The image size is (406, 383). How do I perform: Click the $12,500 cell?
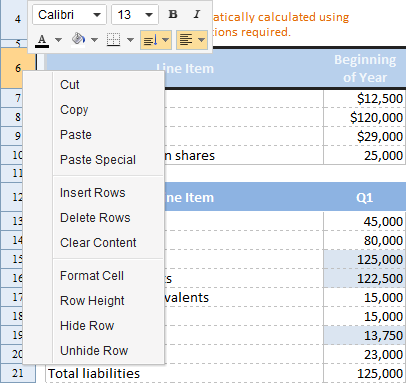coord(364,98)
